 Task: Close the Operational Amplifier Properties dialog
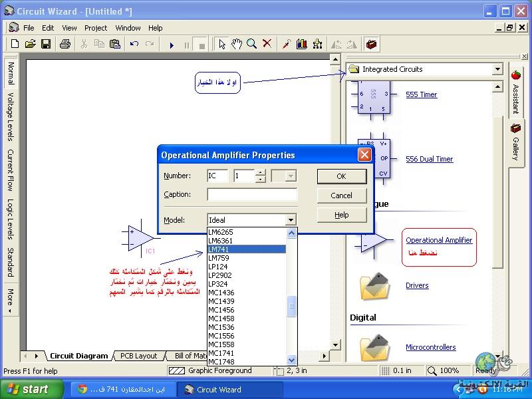point(364,156)
